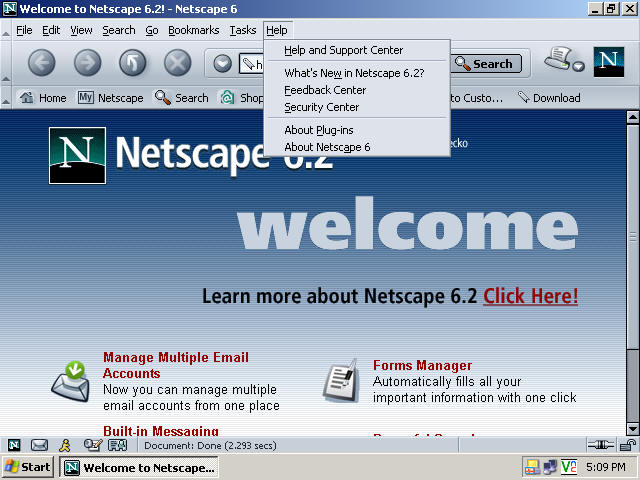Viewport: 640px width, 480px height.
Task: Open the partially hidden Custo... bookmark
Action: [x=477, y=98]
